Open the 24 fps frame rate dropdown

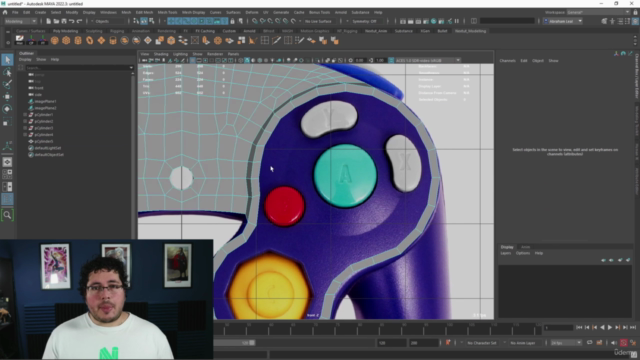[x=566, y=343]
